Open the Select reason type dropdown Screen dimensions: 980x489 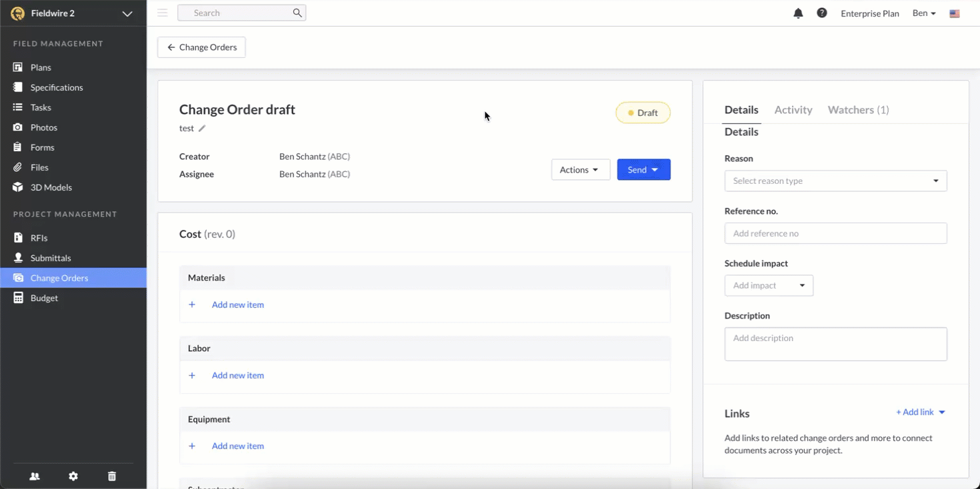(835, 181)
